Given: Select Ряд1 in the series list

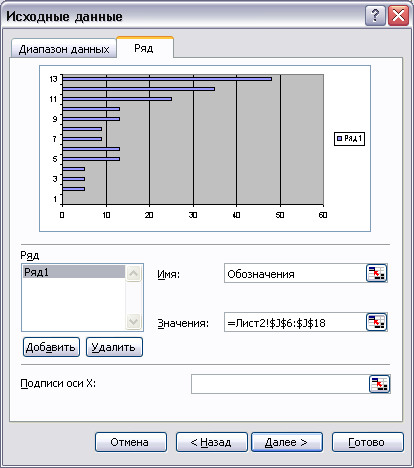Looking at the screenshot, I should (73, 272).
